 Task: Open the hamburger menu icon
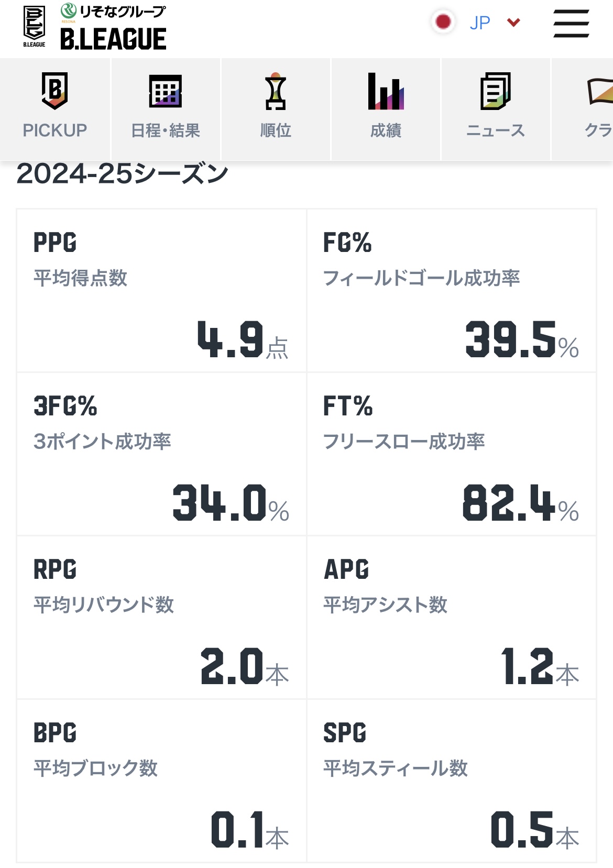point(571,24)
